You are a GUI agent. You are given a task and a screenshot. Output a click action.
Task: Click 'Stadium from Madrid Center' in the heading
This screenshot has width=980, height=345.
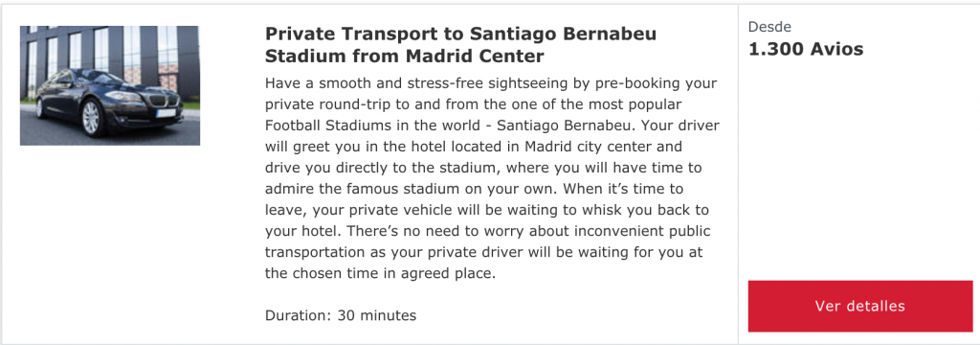(405, 56)
